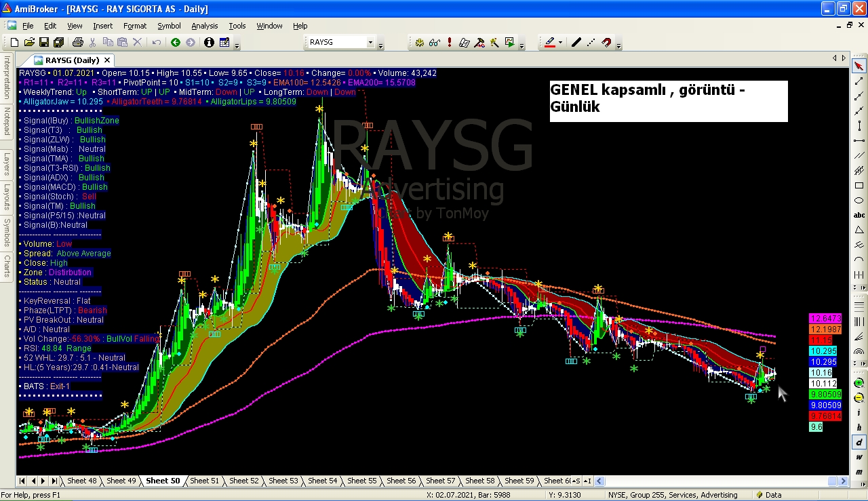
Task: Open the RAYSG symbol combo box dropdown
Action: tap(370, 42)
